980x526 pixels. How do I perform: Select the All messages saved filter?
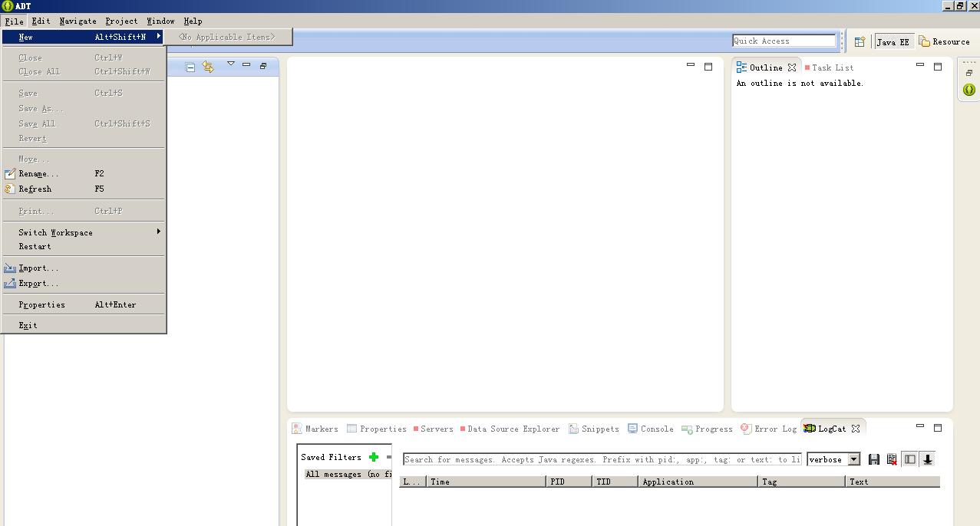click(x=348, y=474)
